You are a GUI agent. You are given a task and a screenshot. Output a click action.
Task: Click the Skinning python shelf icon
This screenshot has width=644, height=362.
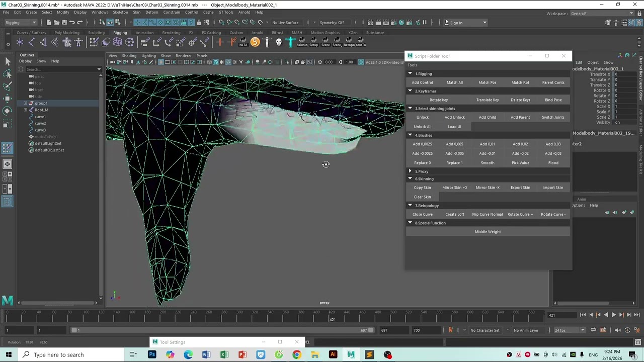point(302,42)
